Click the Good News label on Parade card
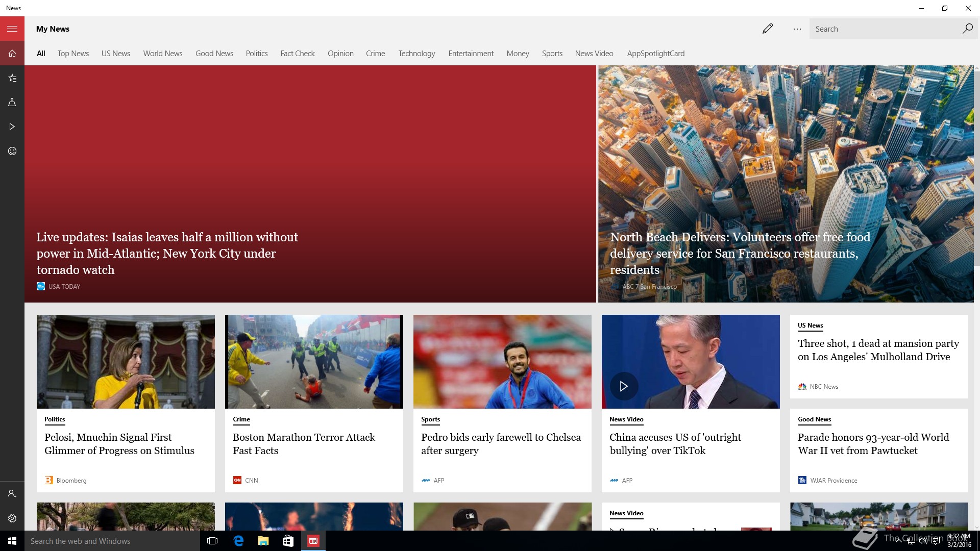Viewport: 980px width, 551px height. pos(815,419)
